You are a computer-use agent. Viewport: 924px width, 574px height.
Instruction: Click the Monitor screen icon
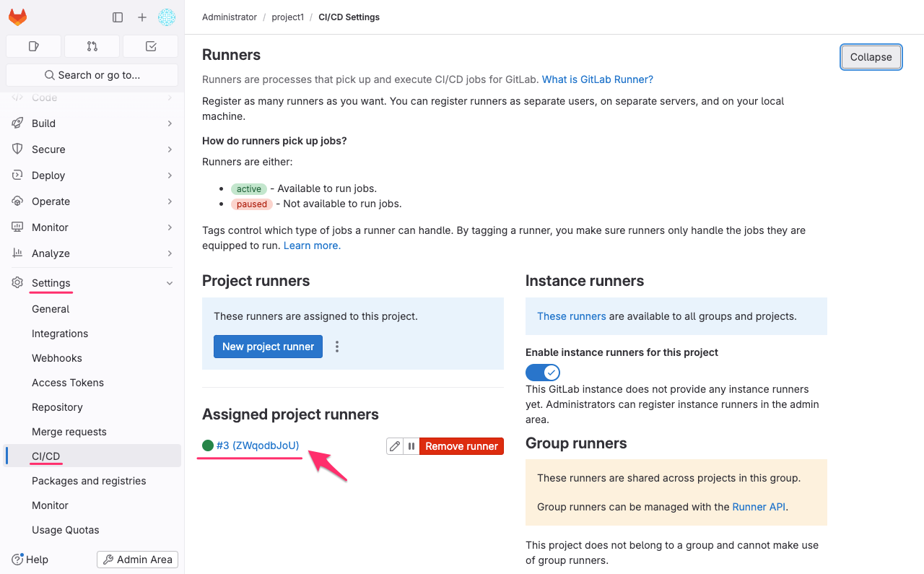click(x=18, y=227)
